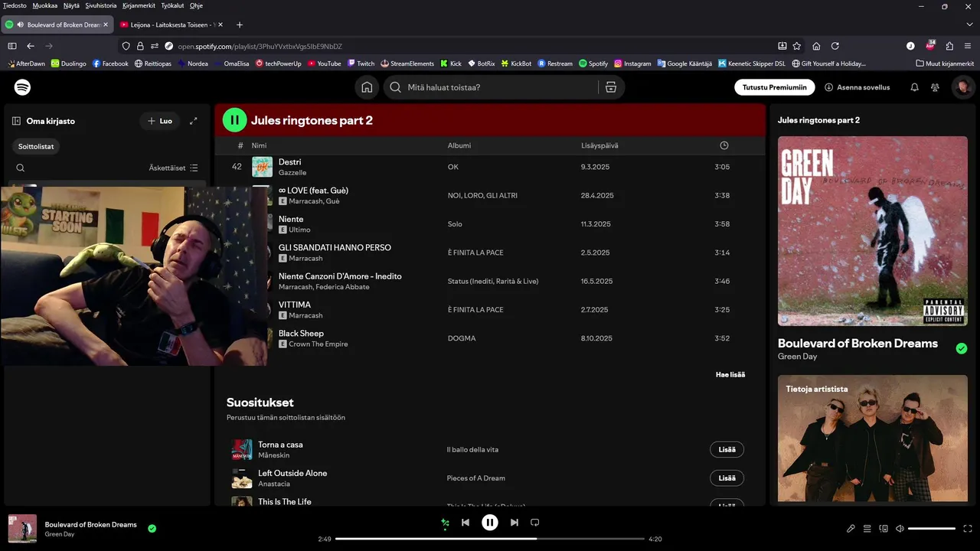Select the Destri track row title
This screenshot has height=551, width=980.
point(289,162)
